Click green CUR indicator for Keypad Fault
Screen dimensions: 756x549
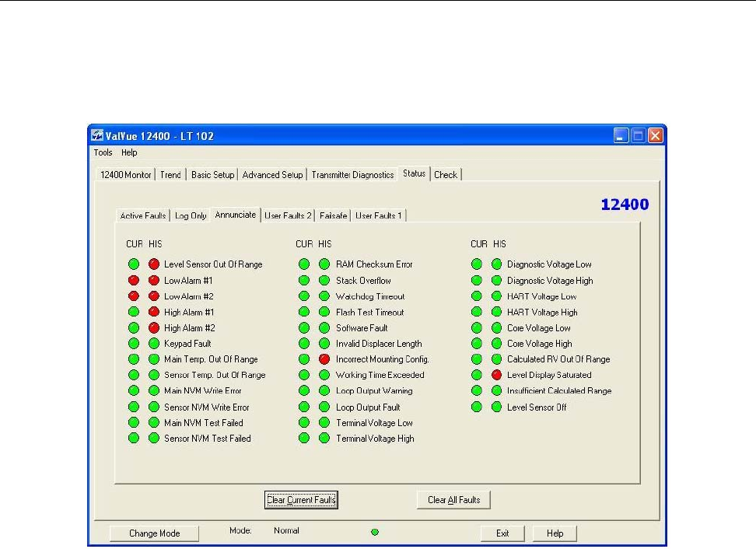point(134,344)
